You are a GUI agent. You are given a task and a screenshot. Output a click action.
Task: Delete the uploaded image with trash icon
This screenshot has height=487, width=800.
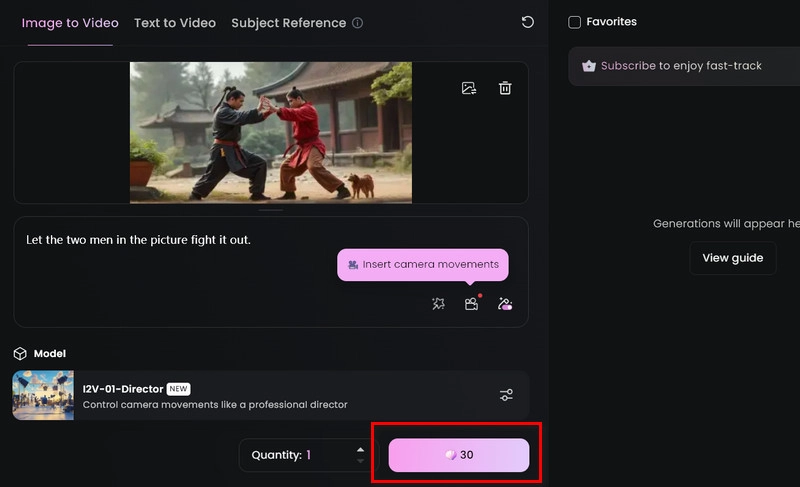[x=505, y=88]
